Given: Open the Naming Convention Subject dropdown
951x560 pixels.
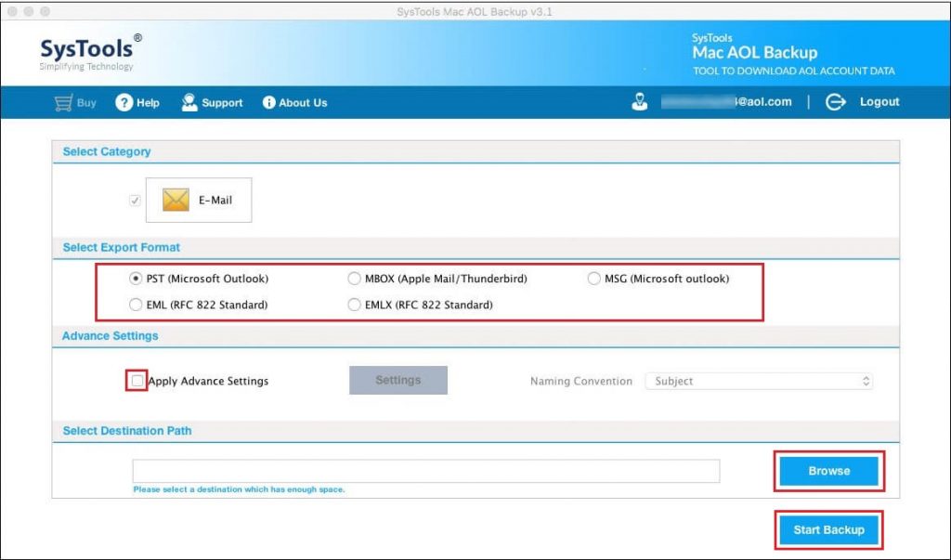Looking at the screenshot, I should pyautogui.click(x=759, y=381).
